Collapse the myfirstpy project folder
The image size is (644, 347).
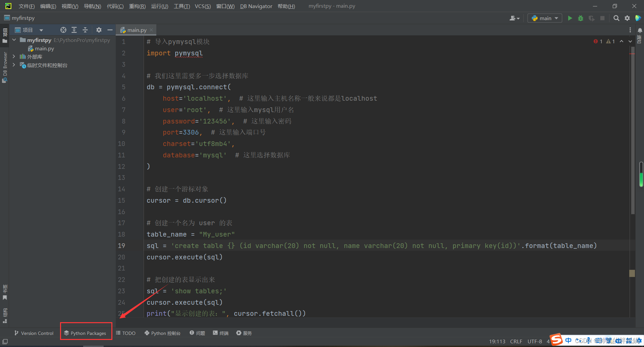(14, 40)
